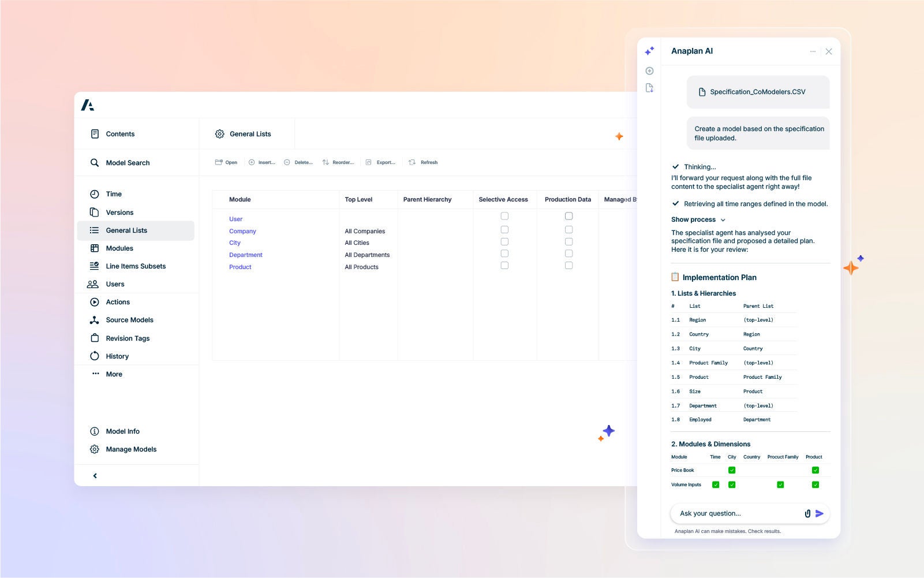Open the City list link
Screen dimensions: 924x578
point(235,243)
